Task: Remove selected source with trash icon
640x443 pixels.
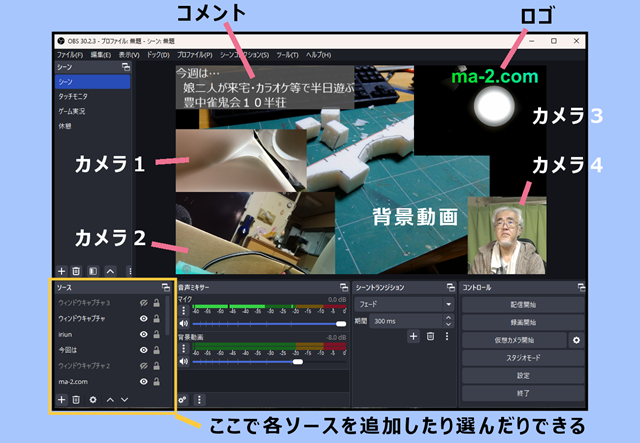Action: click(76, 400)
